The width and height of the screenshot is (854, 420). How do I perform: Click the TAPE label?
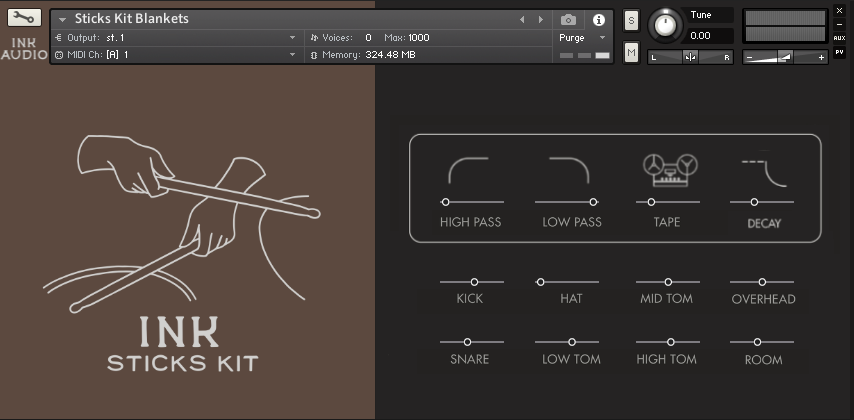[667, 222]
